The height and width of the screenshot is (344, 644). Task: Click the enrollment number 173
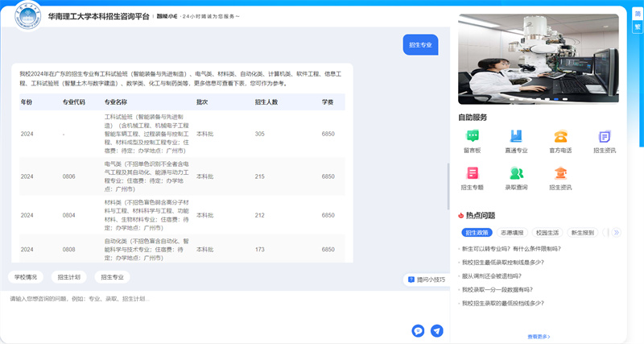(259, 250)
